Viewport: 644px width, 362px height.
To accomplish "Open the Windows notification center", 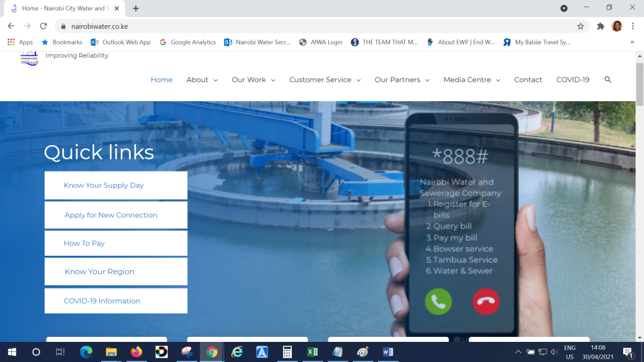I will (x=628, y=352).
